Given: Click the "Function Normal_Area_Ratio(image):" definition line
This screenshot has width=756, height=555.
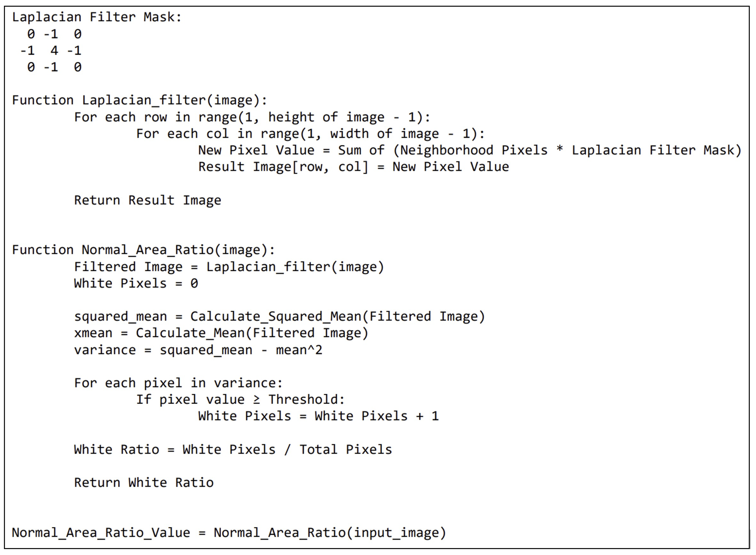Looking at the screenshot, I should (x=144, y=250).
